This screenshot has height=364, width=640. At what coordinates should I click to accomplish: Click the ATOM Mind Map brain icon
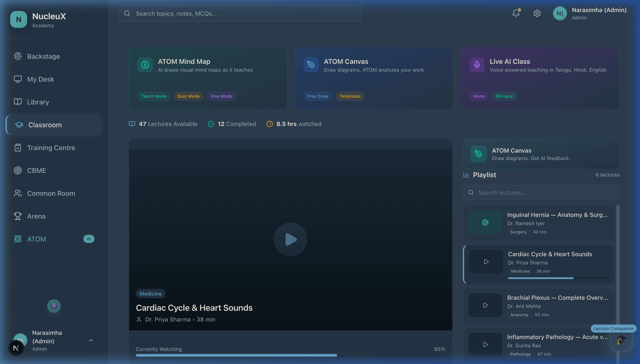pos(145,65)
